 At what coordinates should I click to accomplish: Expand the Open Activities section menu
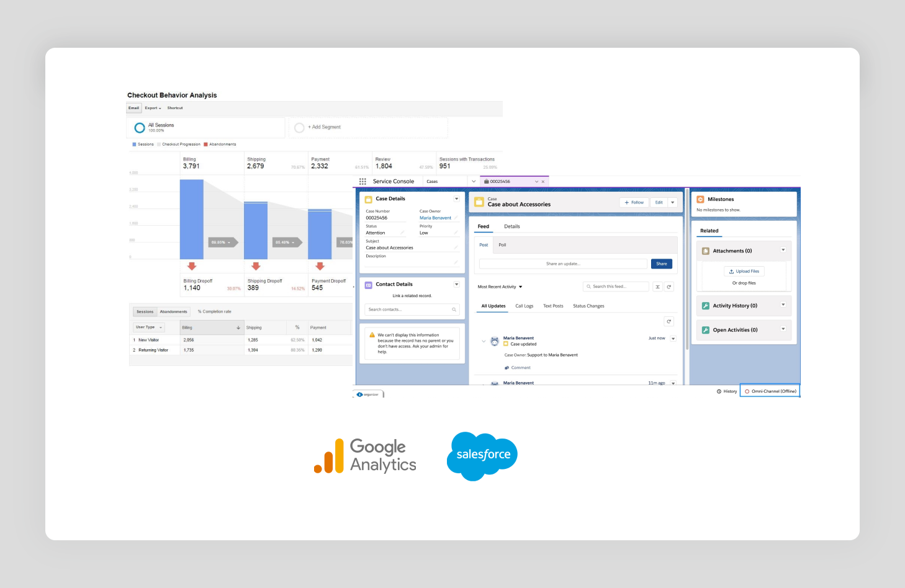[x=783, y=329]
